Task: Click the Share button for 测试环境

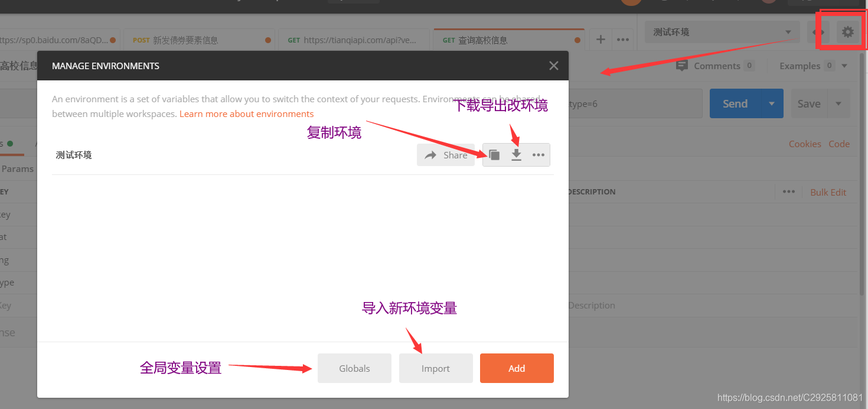Action: (446, 155)
